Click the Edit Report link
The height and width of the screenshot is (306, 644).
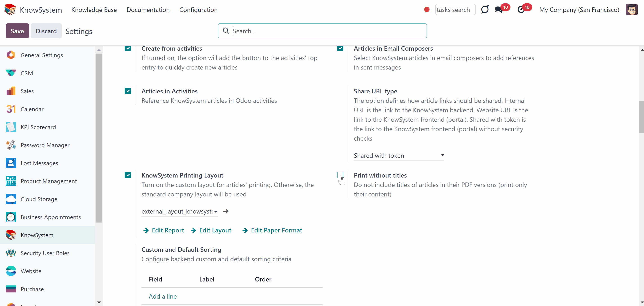(x=168, y=230)
